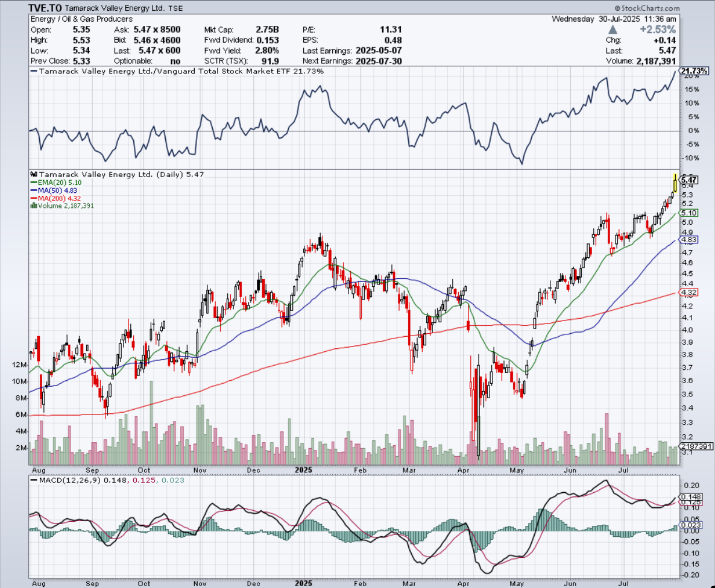Click the volume bars icon in the legend
This screenshot has height=588, width=715.
pos(33,205)
